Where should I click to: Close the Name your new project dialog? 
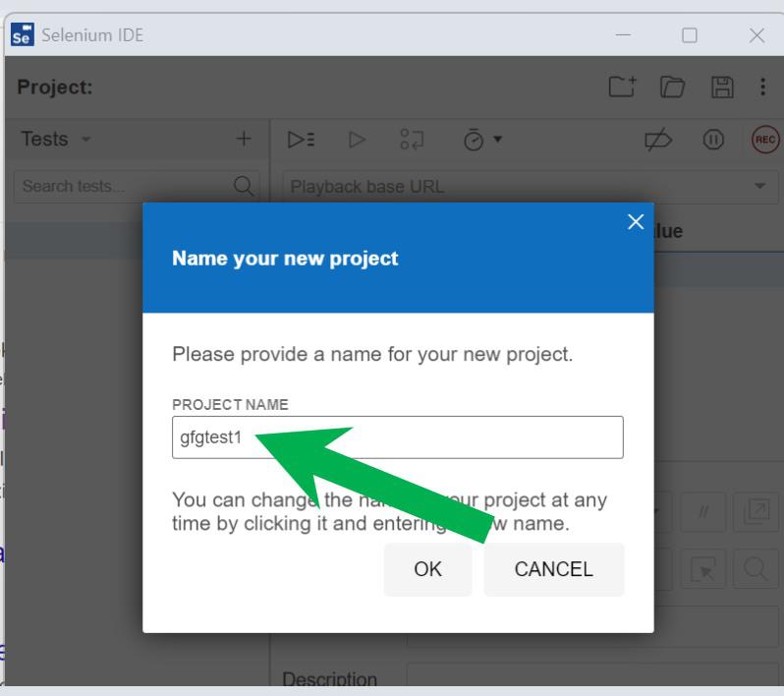tap(636, 221)
